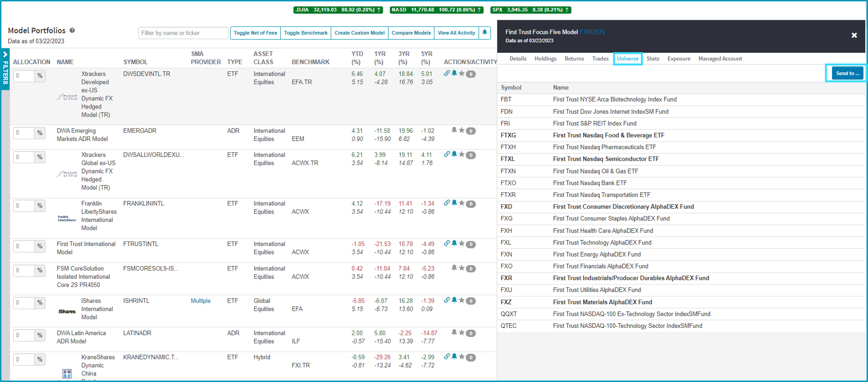Star the FSM CoreSolution Isolated International model
The height and width of the screenshot is (382, 868).
click(462, 268)
